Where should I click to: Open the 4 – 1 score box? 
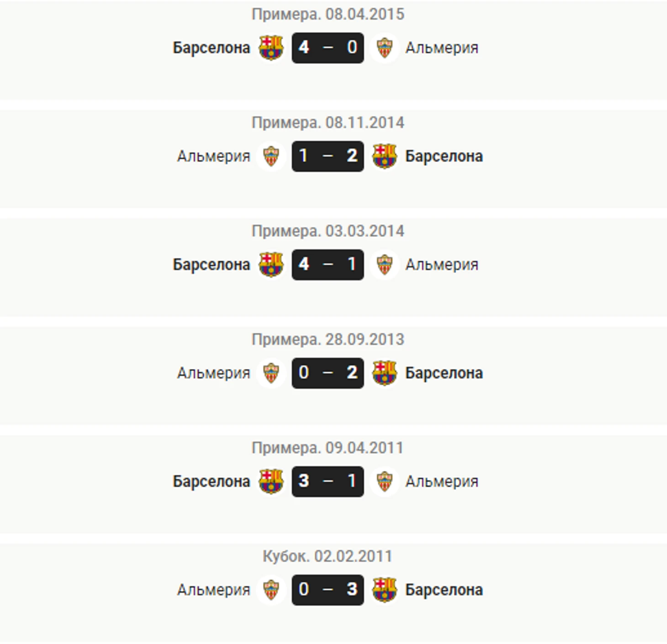tap(328, 265)
